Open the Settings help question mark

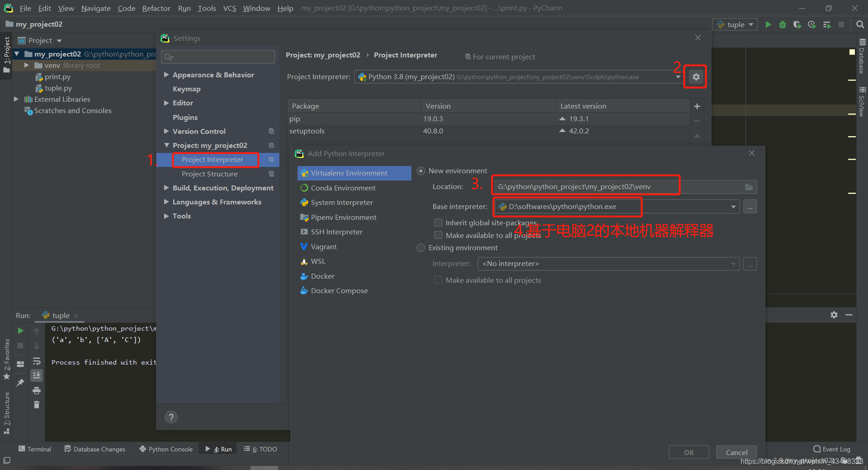point(171,417)
